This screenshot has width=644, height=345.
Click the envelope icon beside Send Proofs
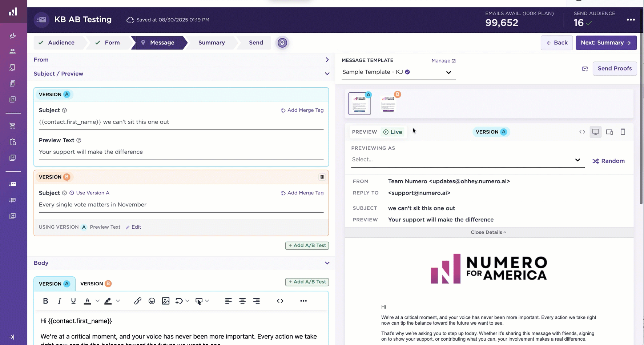585,69
